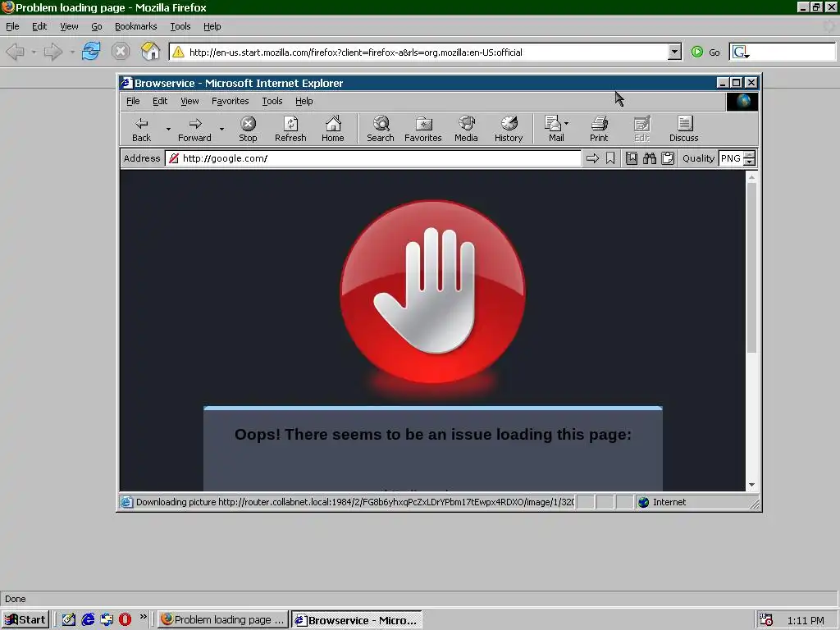Click Refresh in Internet Explorer toolbar

tap(290, 129)
